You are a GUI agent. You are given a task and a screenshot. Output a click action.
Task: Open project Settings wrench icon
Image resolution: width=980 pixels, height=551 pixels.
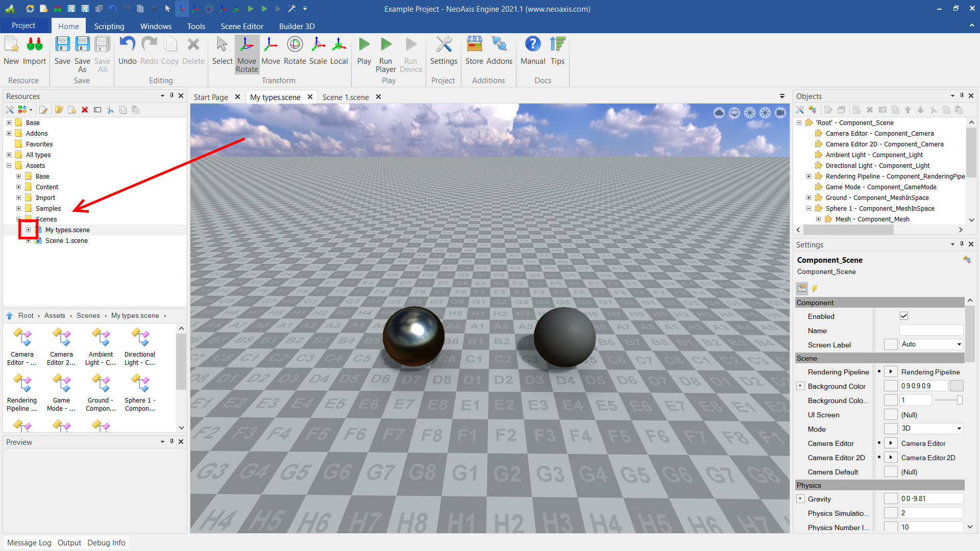click(x=443, y=51)
